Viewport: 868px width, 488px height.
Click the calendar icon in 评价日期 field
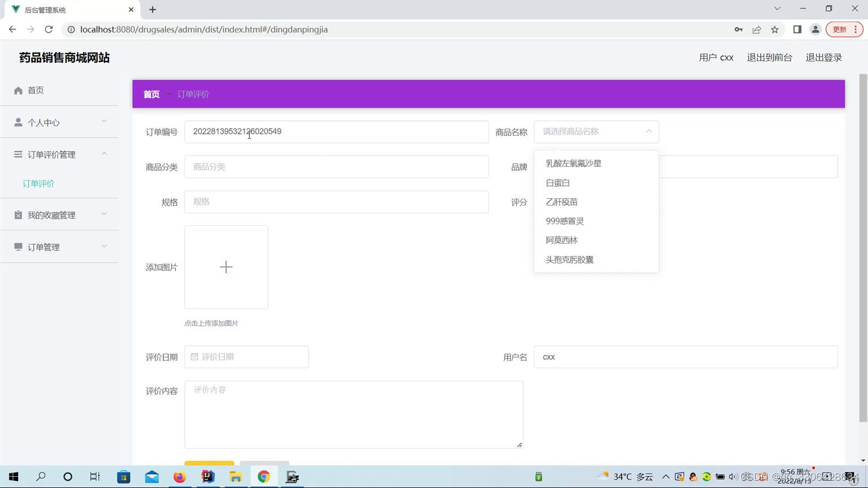[x=194, y=357]
